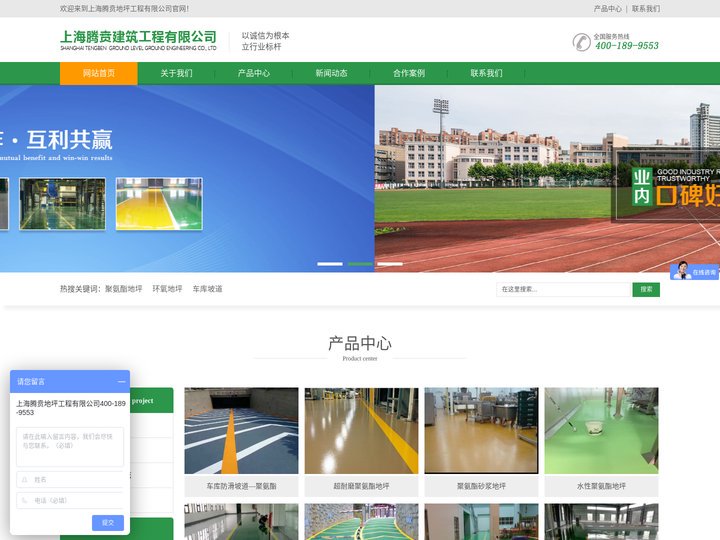Open the 水性聚氨酯地坪 product image

tap(602, 431)
